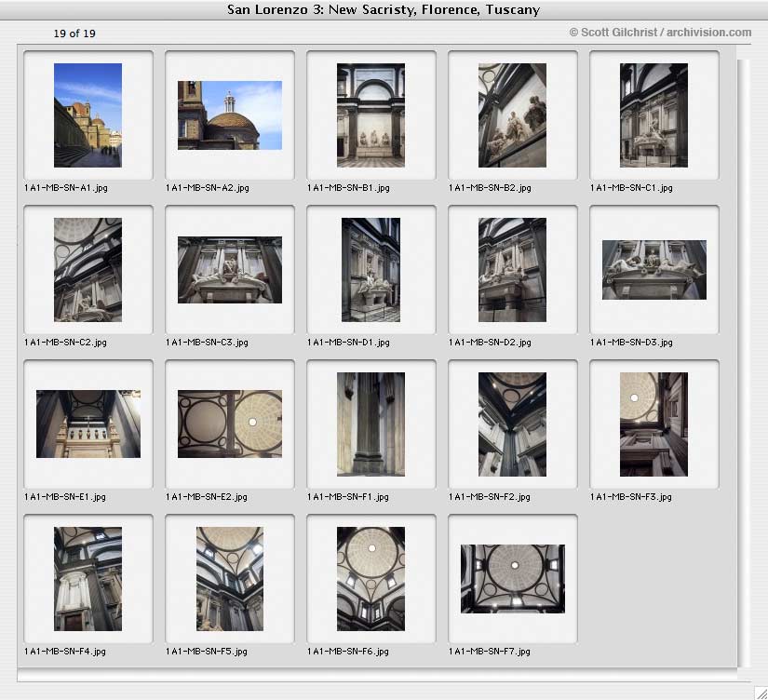Open pilaster thumbnail 1A1-MB-SN-F1.jpg

371,424
